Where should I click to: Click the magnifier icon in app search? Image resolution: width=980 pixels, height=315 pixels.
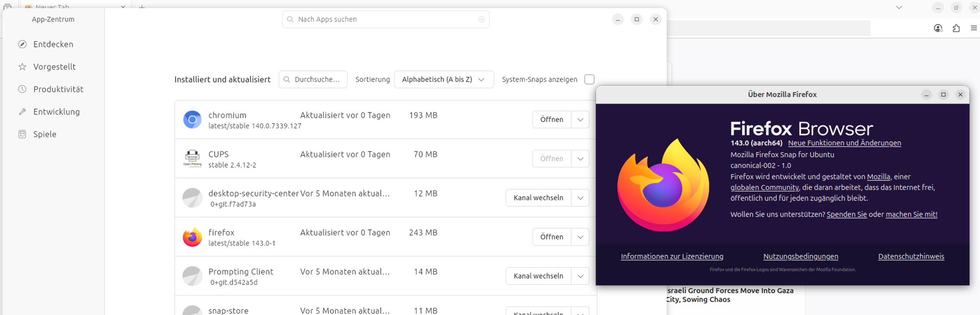coord(290,19)
